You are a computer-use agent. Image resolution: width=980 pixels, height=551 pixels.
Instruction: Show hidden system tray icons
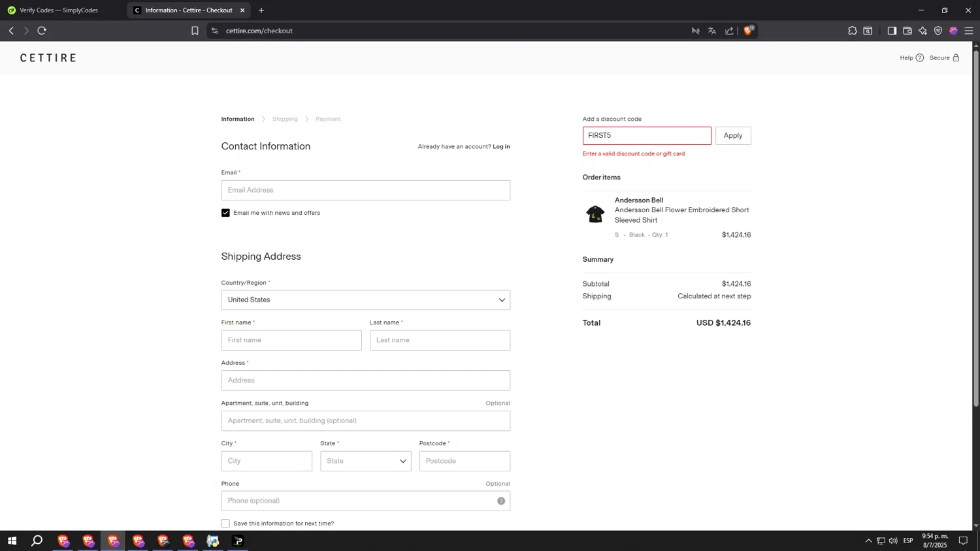[x=868, y=541]
